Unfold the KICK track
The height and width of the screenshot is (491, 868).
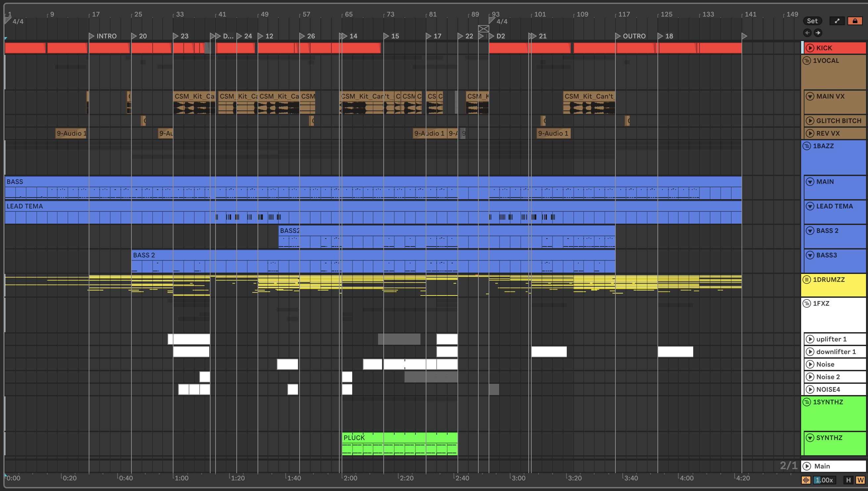pos(810,48)
